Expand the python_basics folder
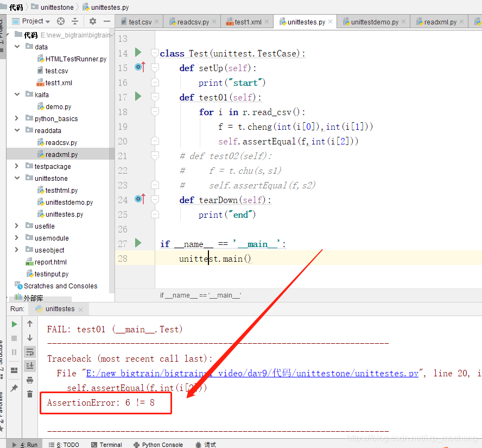This screenshot has height=448, width=482. tap(17, 118)
